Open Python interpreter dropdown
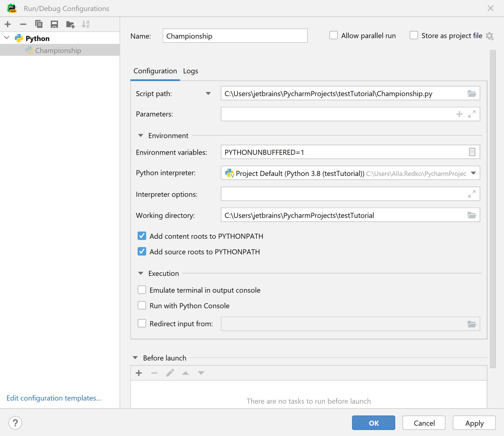The width and height of the screenshot is (504, 436). [473, 173]
